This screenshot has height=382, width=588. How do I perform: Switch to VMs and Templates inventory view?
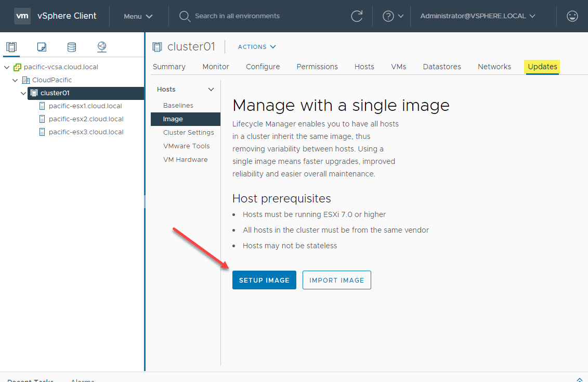tap(42, 47)
